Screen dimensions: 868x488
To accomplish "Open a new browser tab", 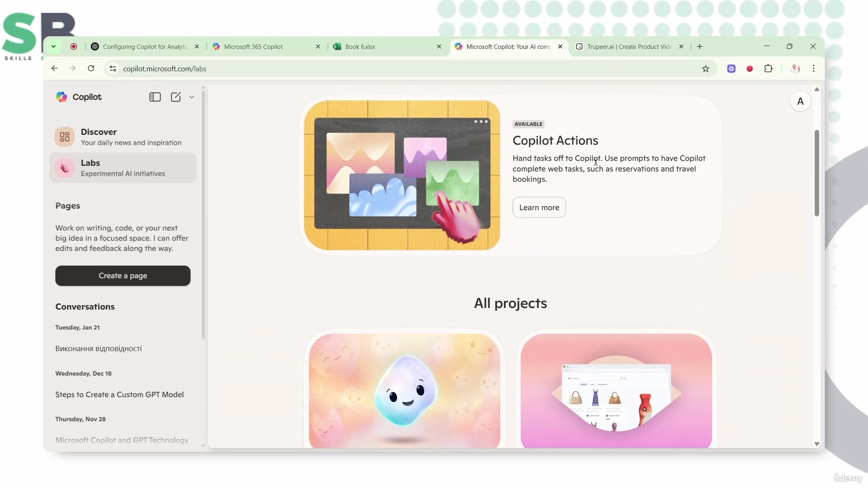I will coord(699,47).
